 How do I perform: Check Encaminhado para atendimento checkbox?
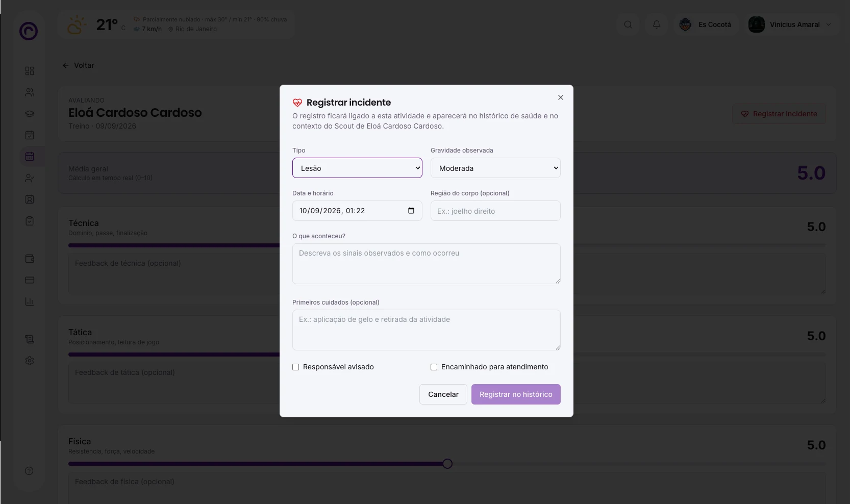click(x=434, y=367)
